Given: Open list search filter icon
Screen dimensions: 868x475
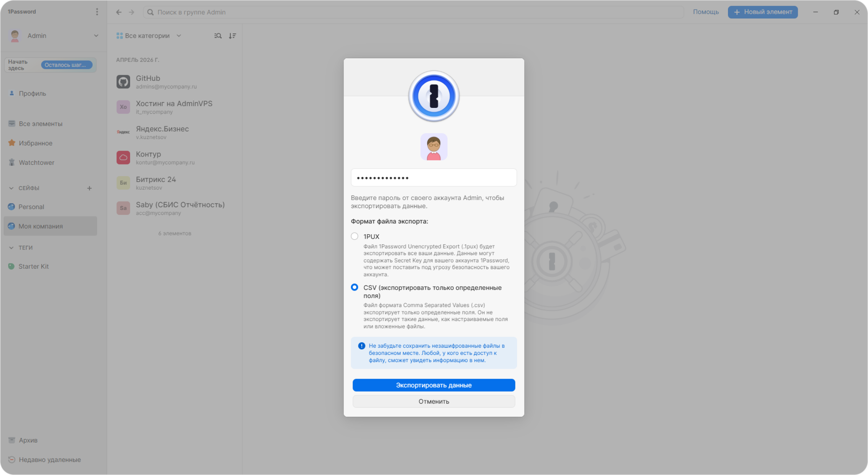Looking at the screenshot, I should point(218,36).
